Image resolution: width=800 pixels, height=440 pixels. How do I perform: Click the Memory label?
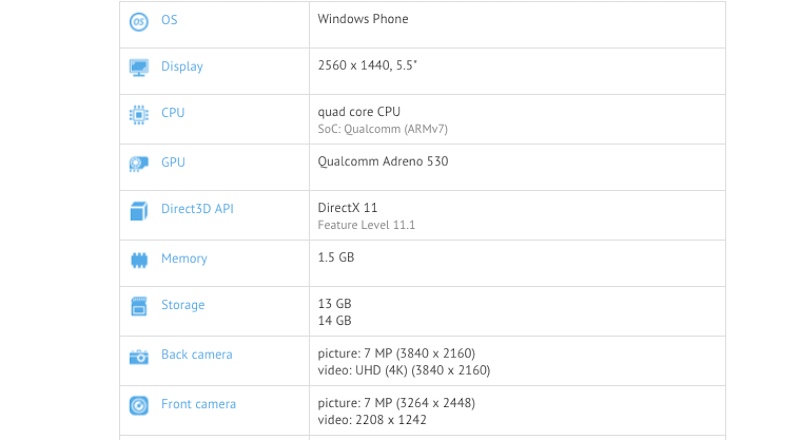pyautogui.click(x=184, y=259)
